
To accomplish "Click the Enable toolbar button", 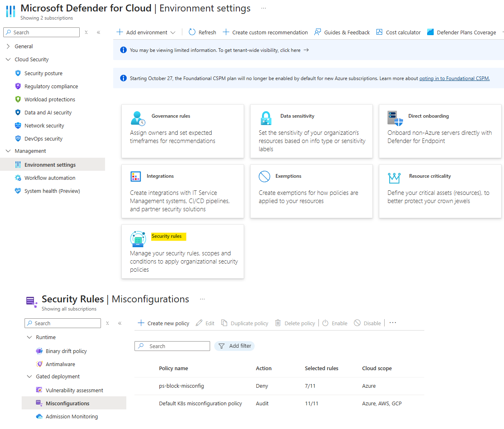I will click(x=335, y=323).
